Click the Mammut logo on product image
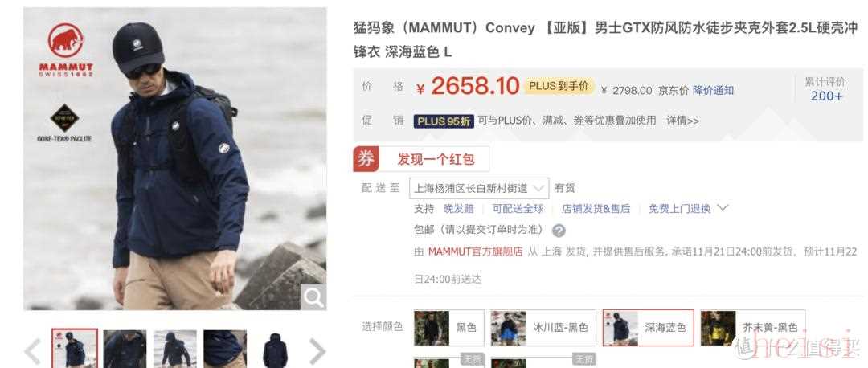This screenshot has width=868, height=368. click(65, 50)
